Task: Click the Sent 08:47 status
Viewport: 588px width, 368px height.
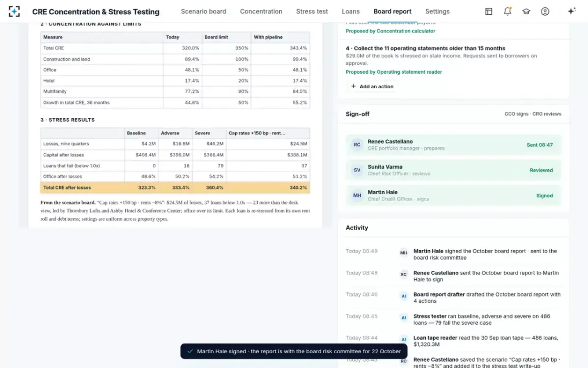Action: (x=539, y=145)
